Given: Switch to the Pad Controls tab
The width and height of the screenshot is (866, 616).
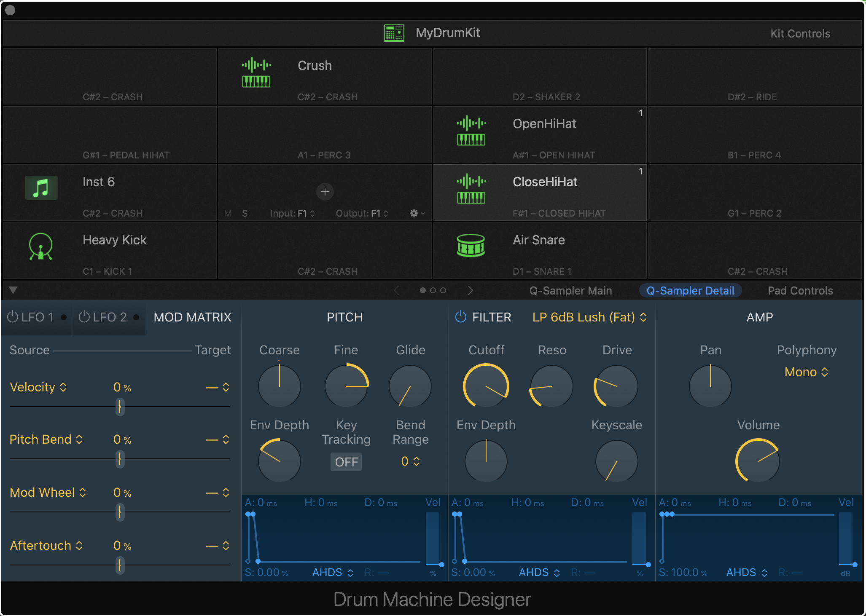Looking at the screenshot, I should coord(800,291).
